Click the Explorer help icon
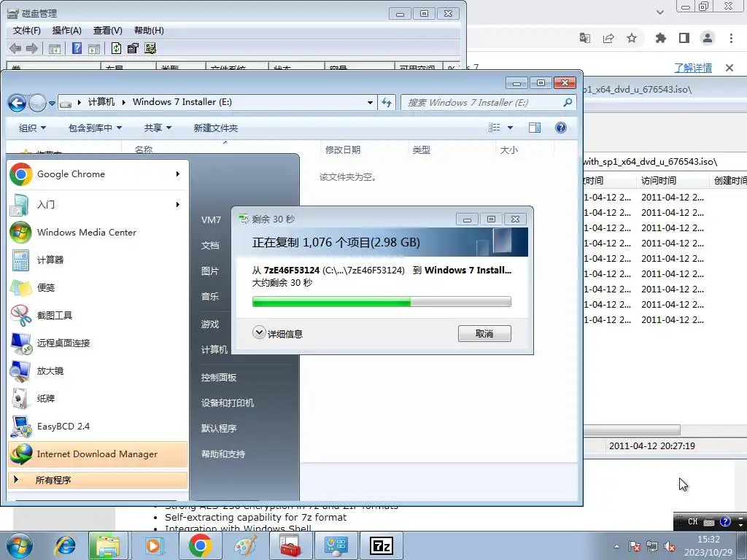747x560 pixels. pyautogui.click(x=561, y=128)
